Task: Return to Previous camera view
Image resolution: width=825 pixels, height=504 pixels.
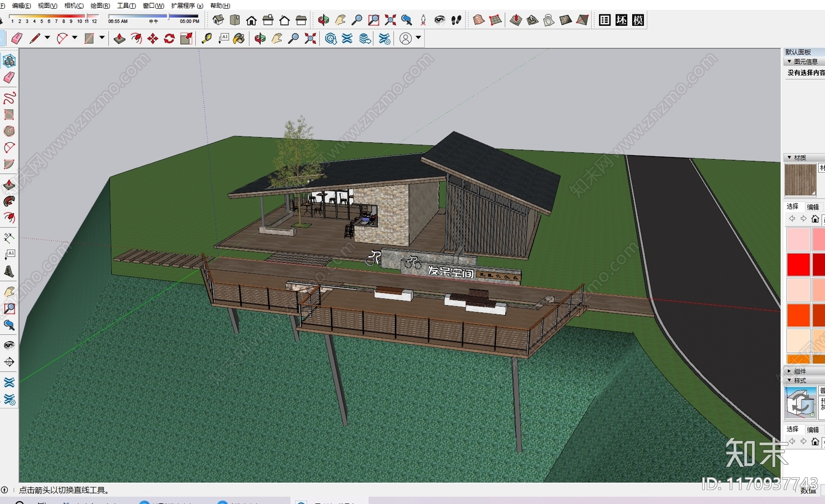Action: [x=407, y=20]
